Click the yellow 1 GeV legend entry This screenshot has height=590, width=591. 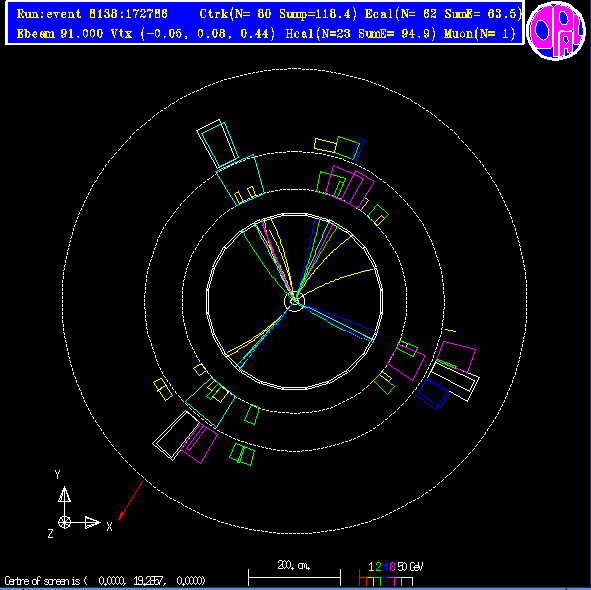coord(371,567)
